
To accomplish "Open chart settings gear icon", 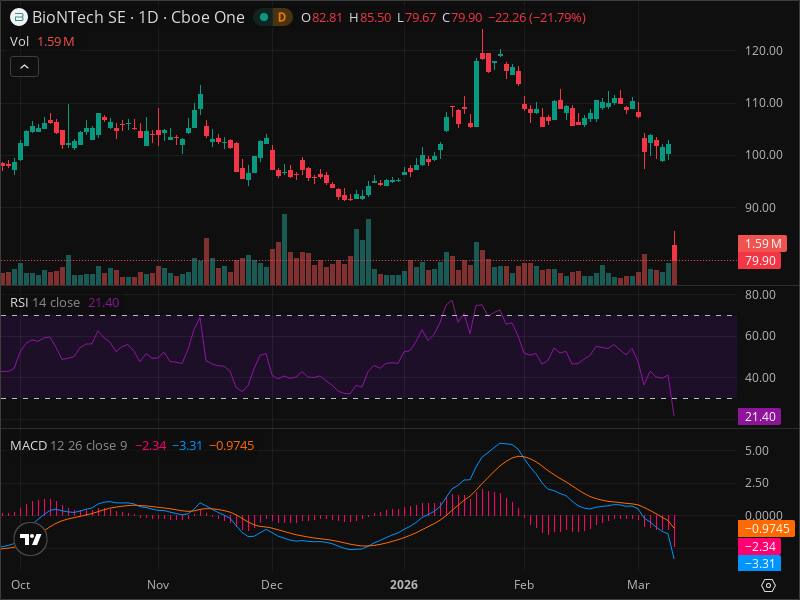I will pyautogui.click(x=768, y=585).
